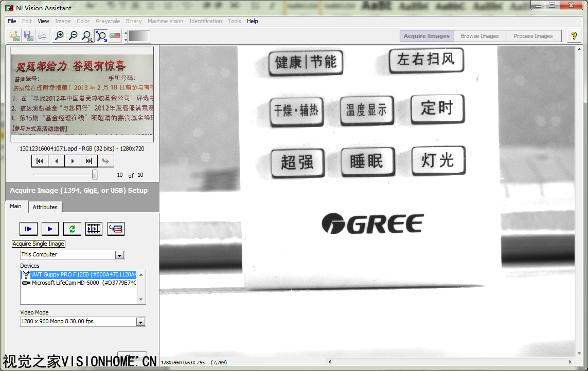Image resolution: width=588 pixels, height=371 pixels.
Task: Click the grayscale palette gradient swatch
Action: (139, 36)
